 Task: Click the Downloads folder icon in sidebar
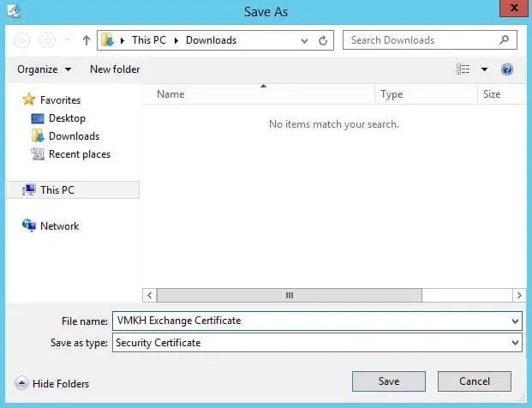coord(38,135)
